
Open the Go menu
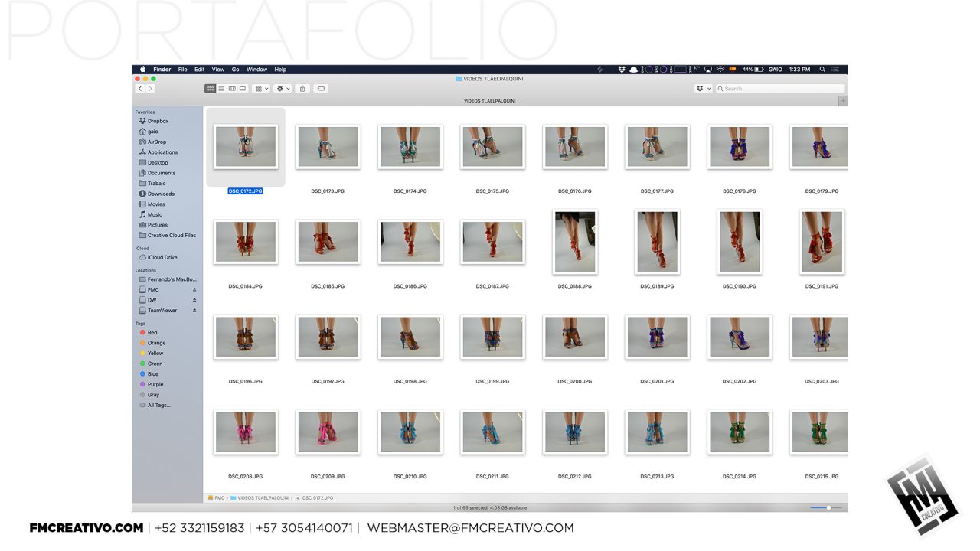(236, 70)
